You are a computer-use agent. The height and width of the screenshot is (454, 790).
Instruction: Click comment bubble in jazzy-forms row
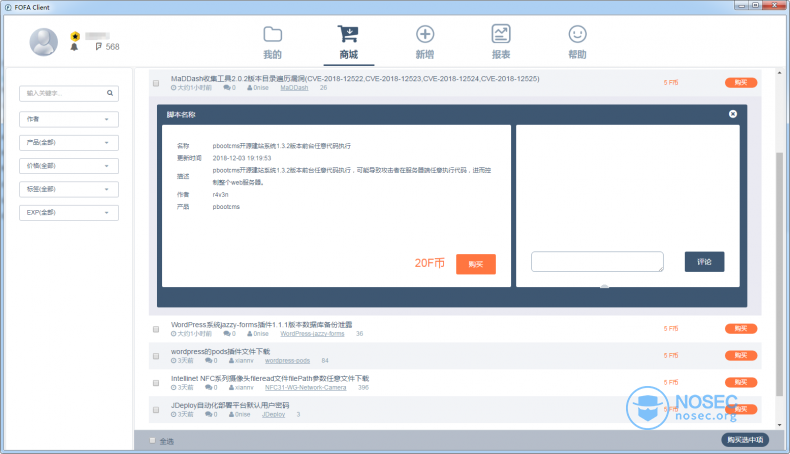[x=229, y=334]
